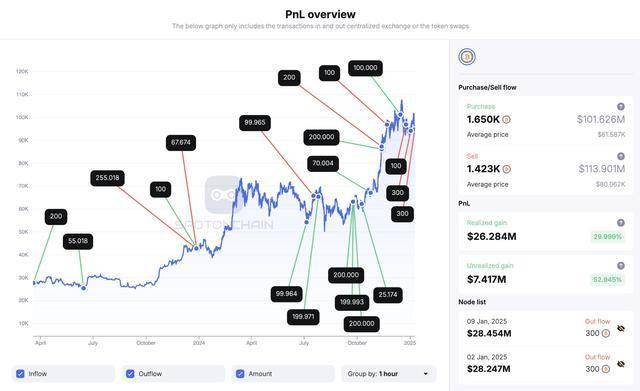Open the 09 Jan, 2025 $28.454M node entry
640x391 pixels.
pyautogui.click(x=545, y=329)
